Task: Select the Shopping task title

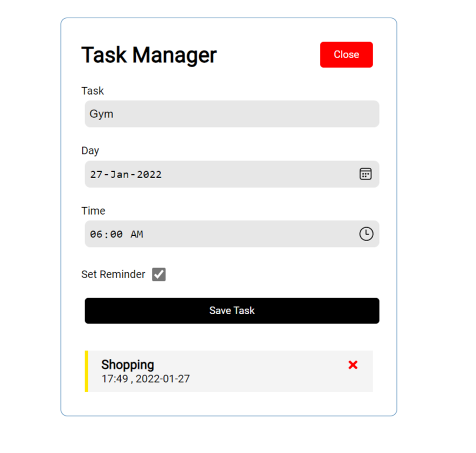Action: (x=128, y=365)
